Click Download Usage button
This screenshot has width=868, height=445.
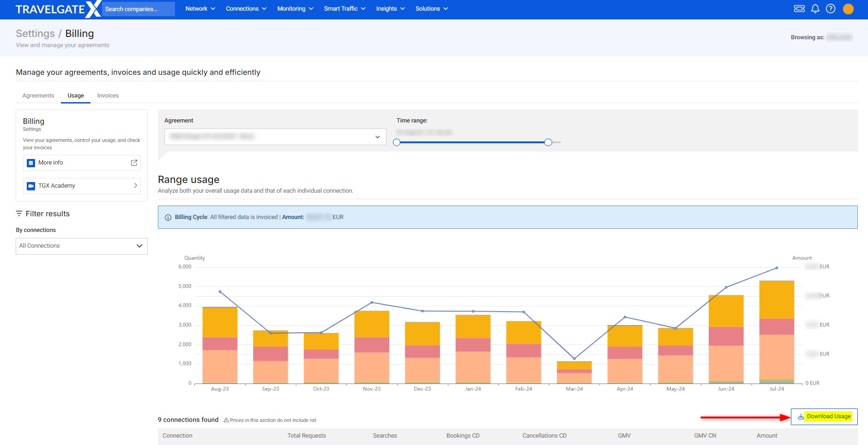(824, 416)
